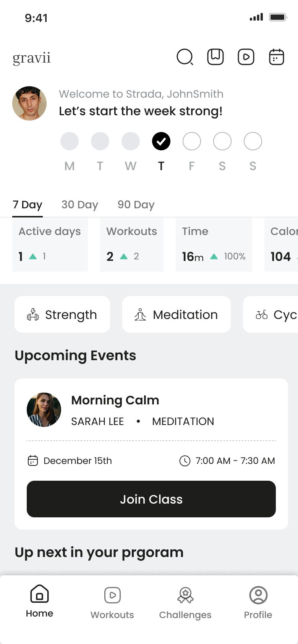The height and width of the screenshot is (644, 298).
Task: Choose the Meditation category chip
Action: coord(177,314)
